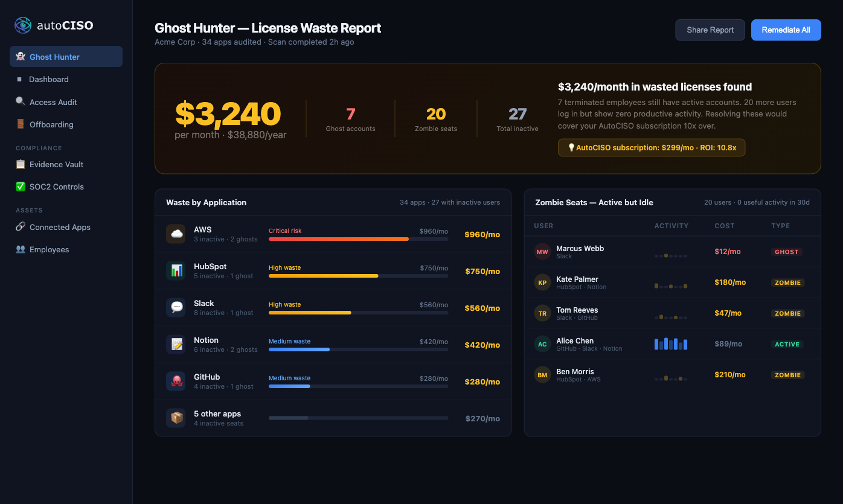This screenshot has width=843, height=504.
Task: Click the ZOMBIE tag for Ben Morris
Action: click(787, 375)
